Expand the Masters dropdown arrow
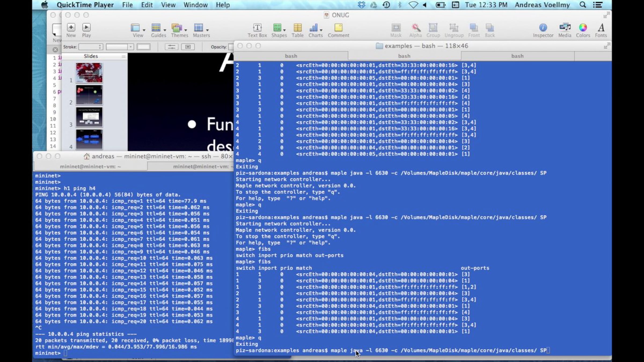The height and width of the screenshot is (362, 644). coord(207,30)
